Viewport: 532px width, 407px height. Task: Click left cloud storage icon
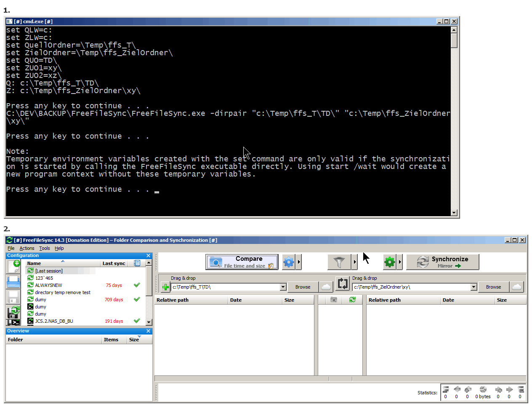click(x=326, y=287)
